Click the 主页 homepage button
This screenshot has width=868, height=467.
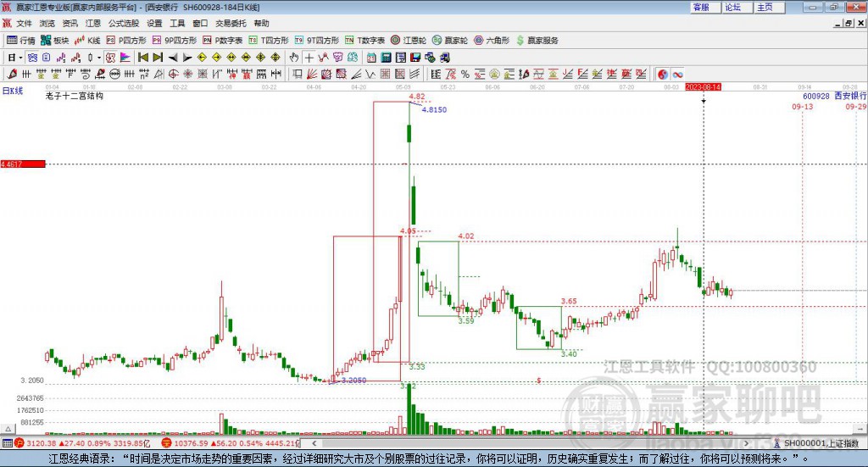tap(769, 7)
